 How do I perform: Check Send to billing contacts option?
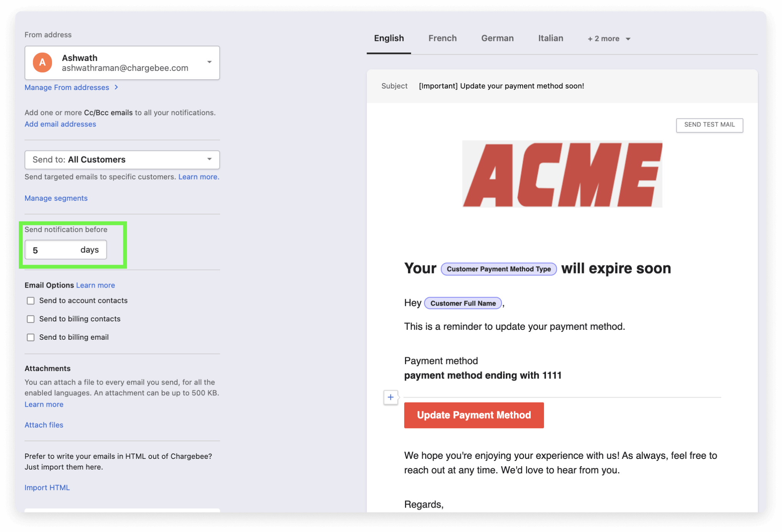pyautogui.click(x=31, y=319)
